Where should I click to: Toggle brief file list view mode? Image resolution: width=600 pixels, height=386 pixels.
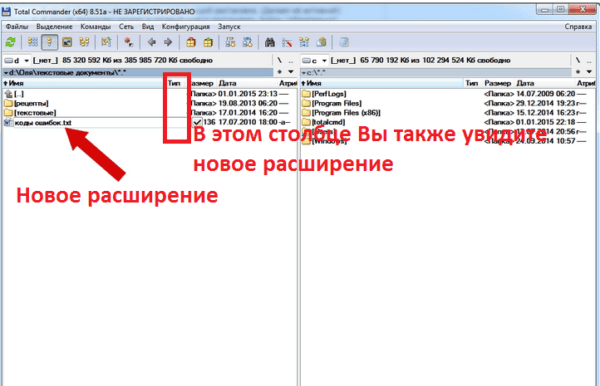(33, 42)
